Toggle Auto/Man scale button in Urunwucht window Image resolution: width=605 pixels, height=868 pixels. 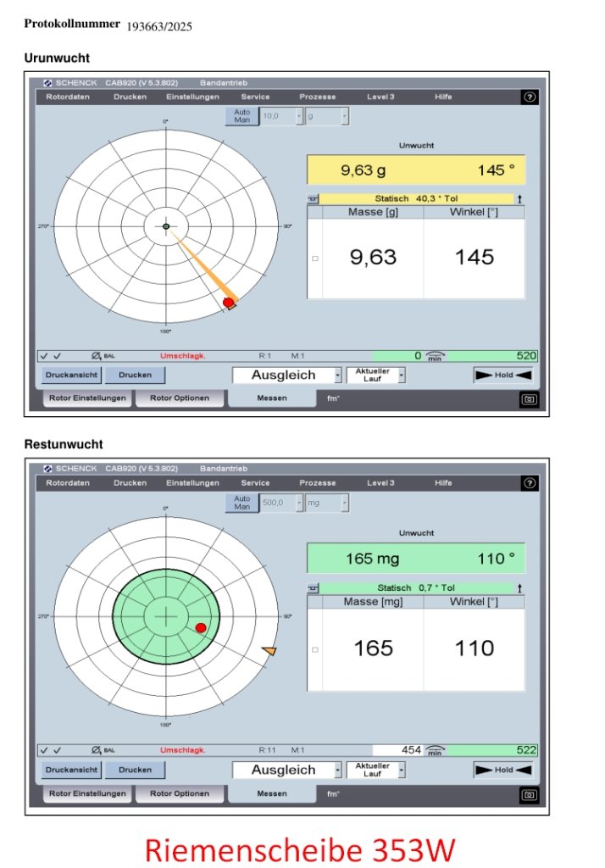(242, 116)
